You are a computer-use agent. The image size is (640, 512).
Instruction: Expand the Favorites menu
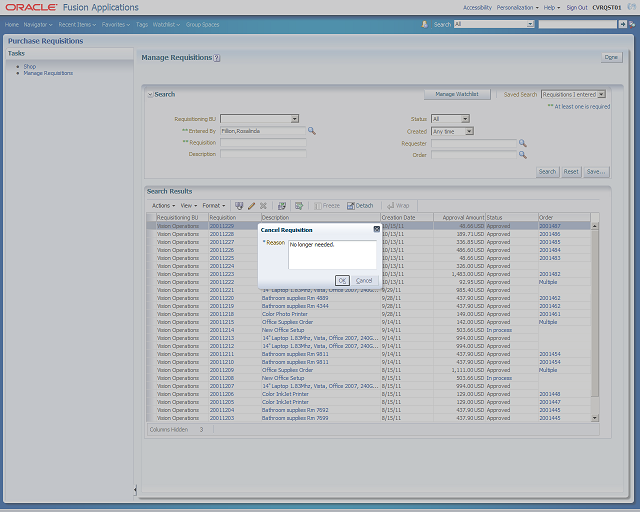pyautogui.click(x=116, y=24)
